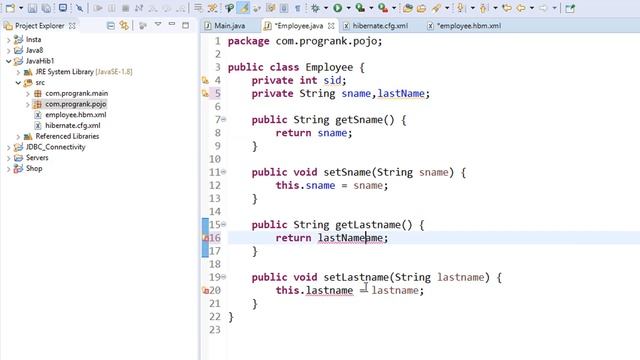Click Collapse All in Project Explorer
This screenshot has width=640, height=360.
[x=111, y=26]
